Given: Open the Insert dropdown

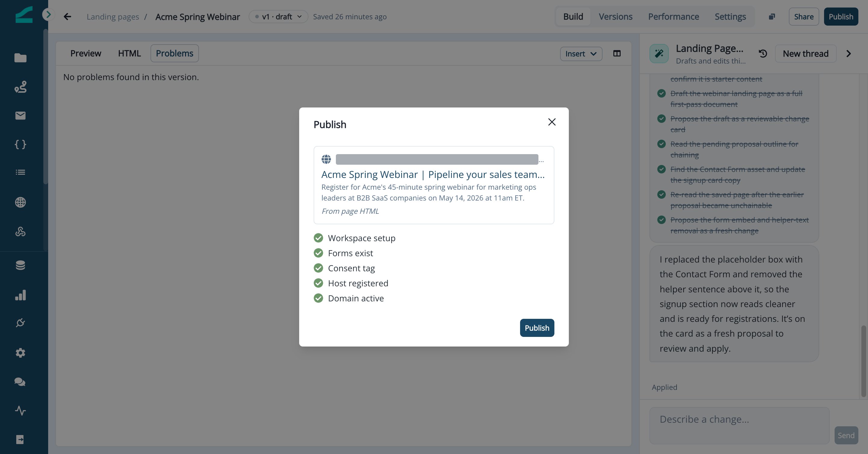Looking at the screenshot, I should (x=581, y=54).
